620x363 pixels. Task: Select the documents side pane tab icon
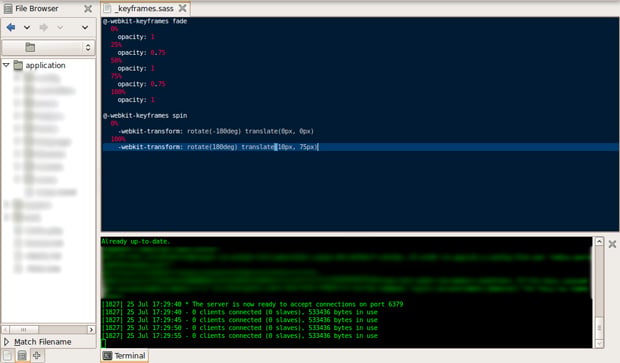tap(8, 355)
